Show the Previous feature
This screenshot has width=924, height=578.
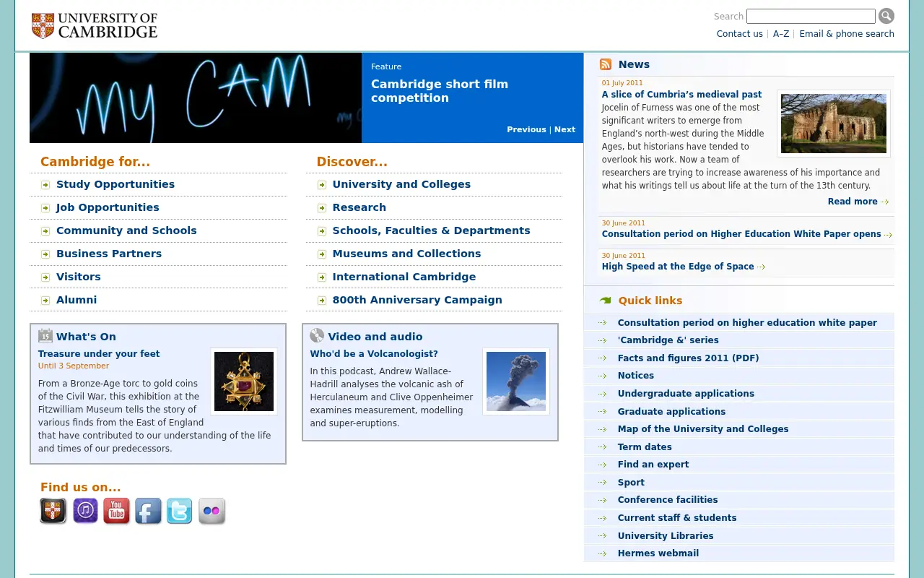tap(526, 129)
